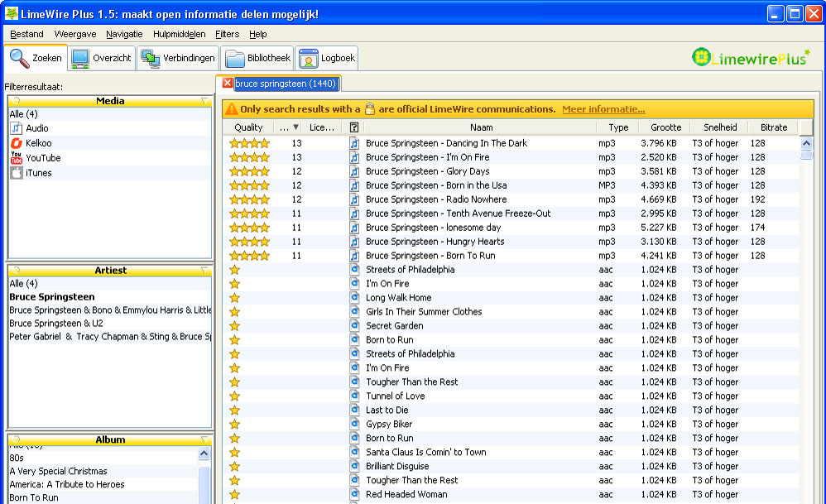Follow the Meer informatie link
The width and height of the screenshot is (826, 504).
pos(603,109)
